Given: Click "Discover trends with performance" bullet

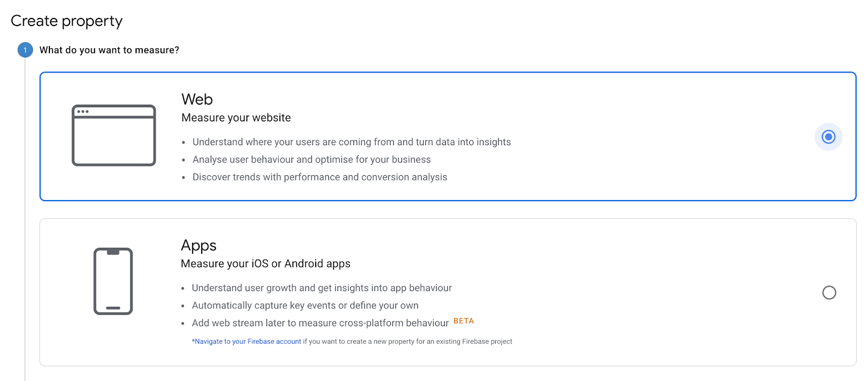Looking at the screenshot, I should pos(320,177).
